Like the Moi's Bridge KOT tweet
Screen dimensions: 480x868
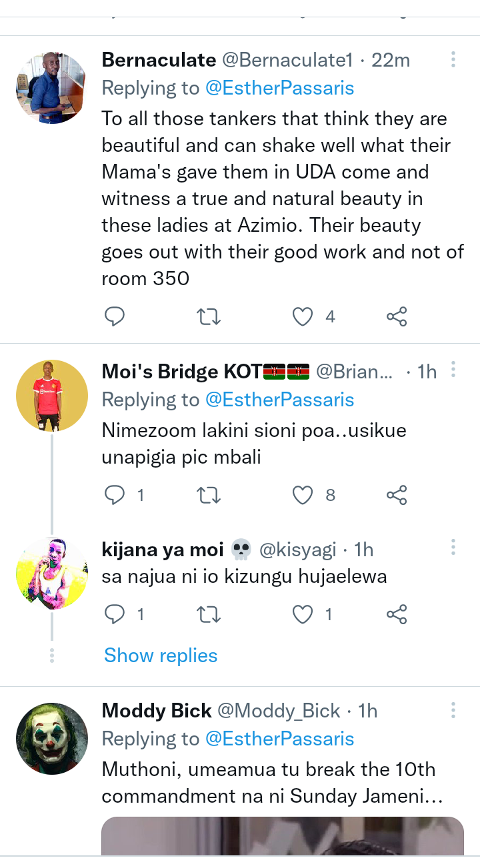303,495
